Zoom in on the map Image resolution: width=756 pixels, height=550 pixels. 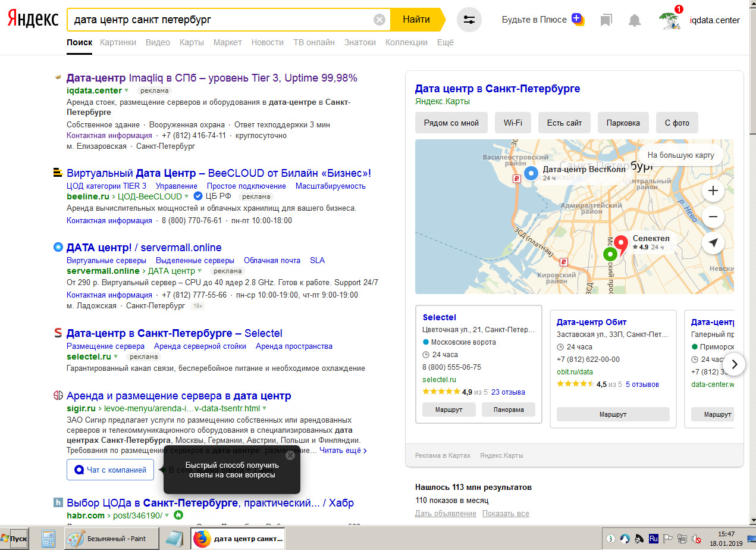(713, 191)
